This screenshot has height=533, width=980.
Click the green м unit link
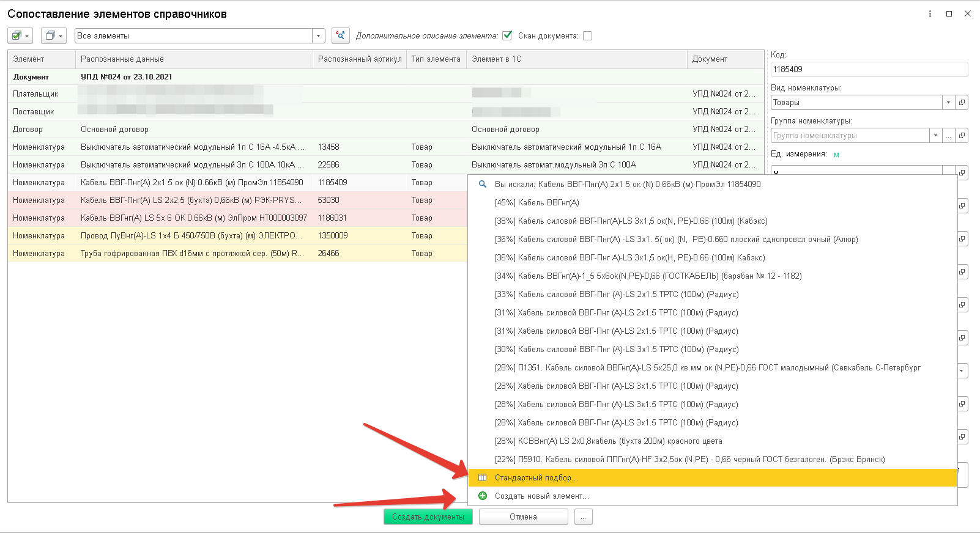coord(836,155)
